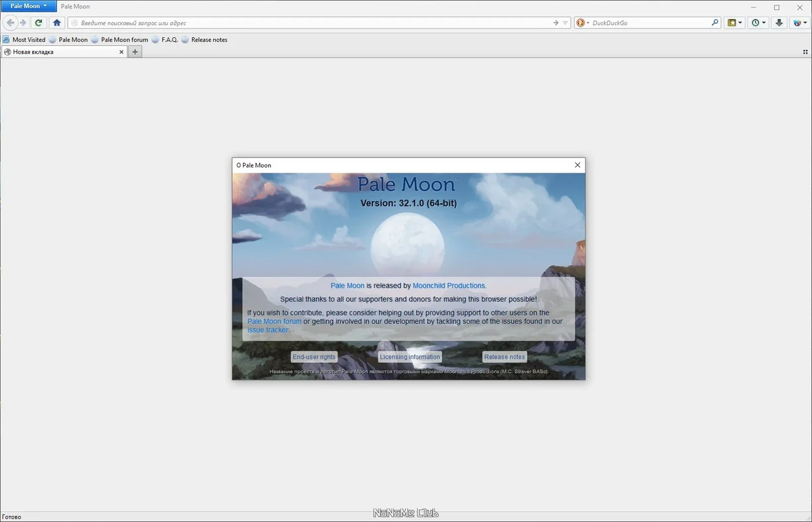Image resolution: width=812 pixels, height=522 pixels.
Task: Maximize the Pale Moon window
Action: pos(777,7)
